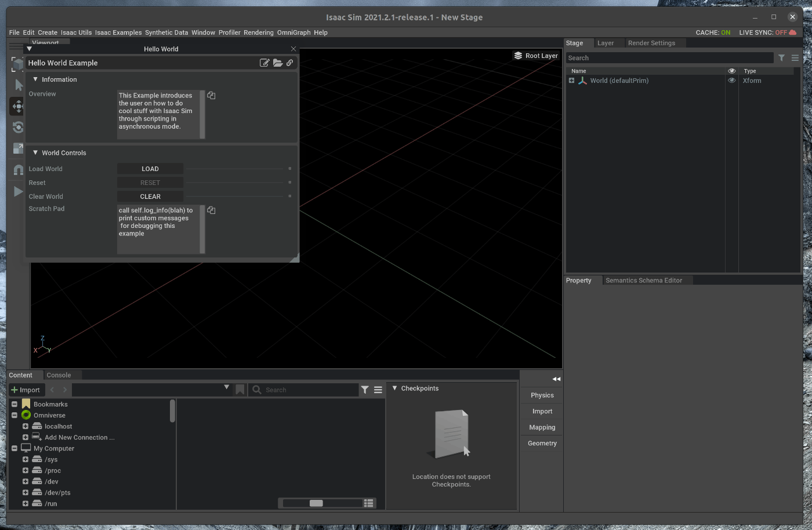Click the Stage Search field
The image size is (812, 530).
coord(670,58)
